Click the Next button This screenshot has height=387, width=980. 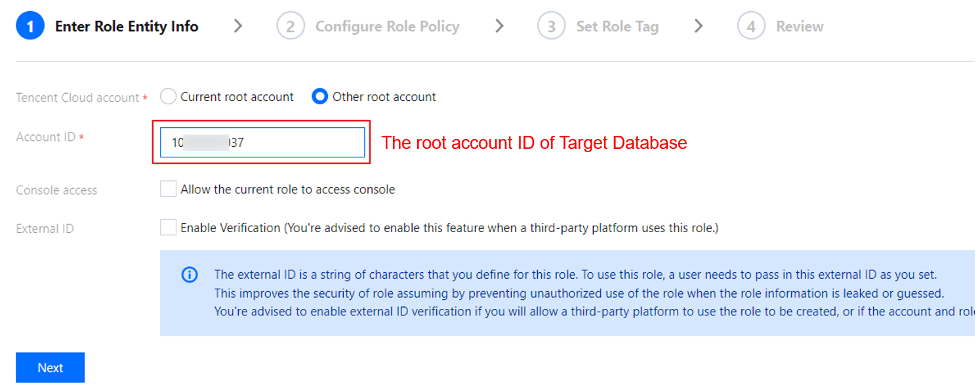pos(50,367)
